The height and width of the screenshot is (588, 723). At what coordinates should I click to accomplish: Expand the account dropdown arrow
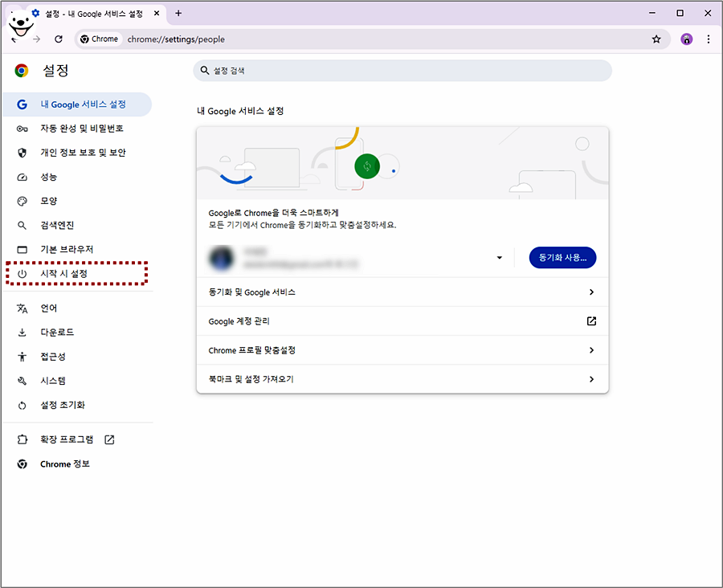coord(500,258)
